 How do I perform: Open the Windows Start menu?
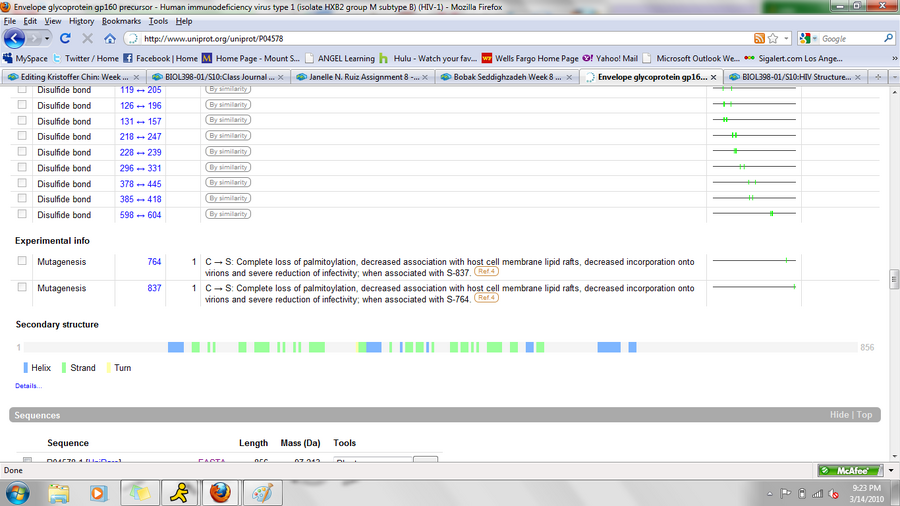click(18, 492)
